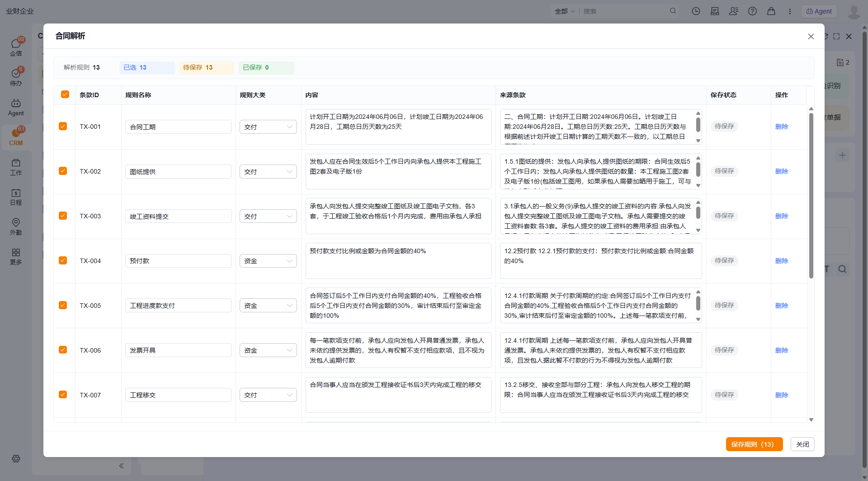Open the 更多 grid icon in sidebar
This screenshot has height=481, width=868.
pos(16,256)
